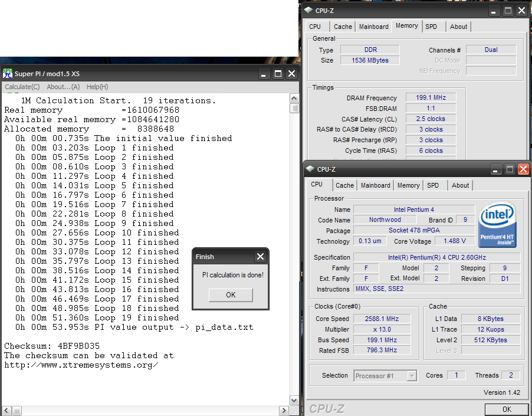
Task: Click the http://www.xtremesystems.org/ text
Action: pyautogui.click(x=81, y=365)
